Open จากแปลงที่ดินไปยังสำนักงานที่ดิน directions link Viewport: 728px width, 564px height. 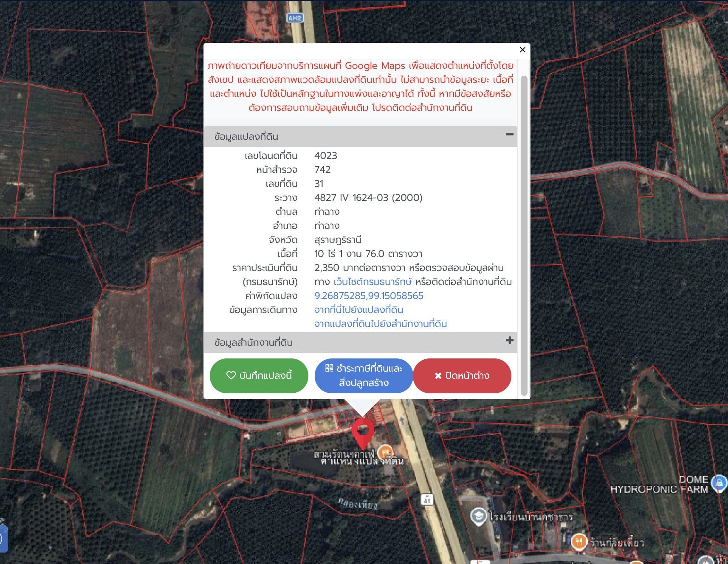(380, 324)
